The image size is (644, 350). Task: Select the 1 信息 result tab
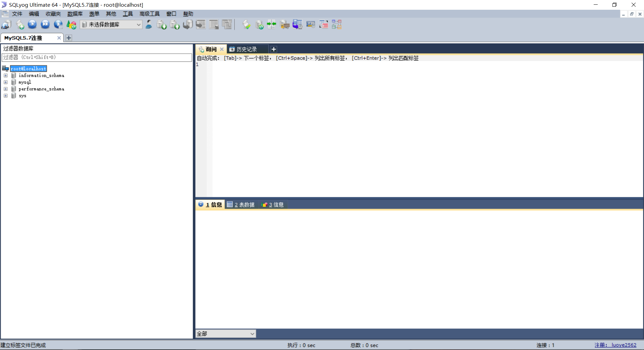click(x=210, y=205)
